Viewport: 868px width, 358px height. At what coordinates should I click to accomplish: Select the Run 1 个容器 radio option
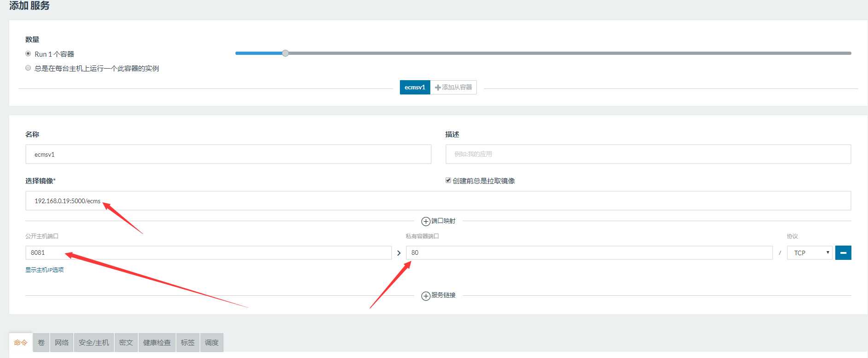point(28,54)
